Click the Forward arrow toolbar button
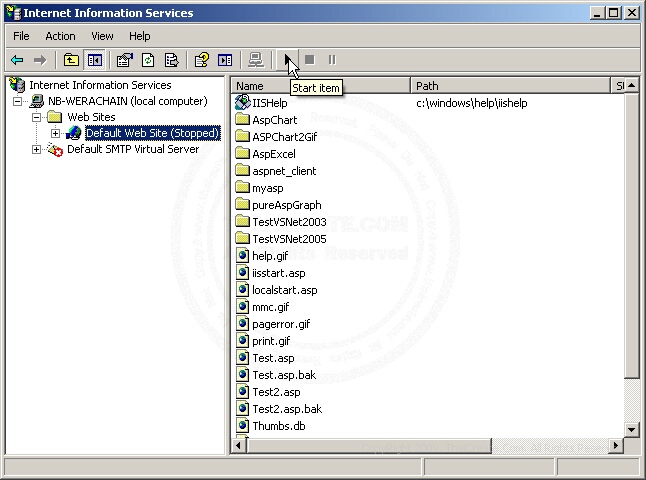 (40, 60)
